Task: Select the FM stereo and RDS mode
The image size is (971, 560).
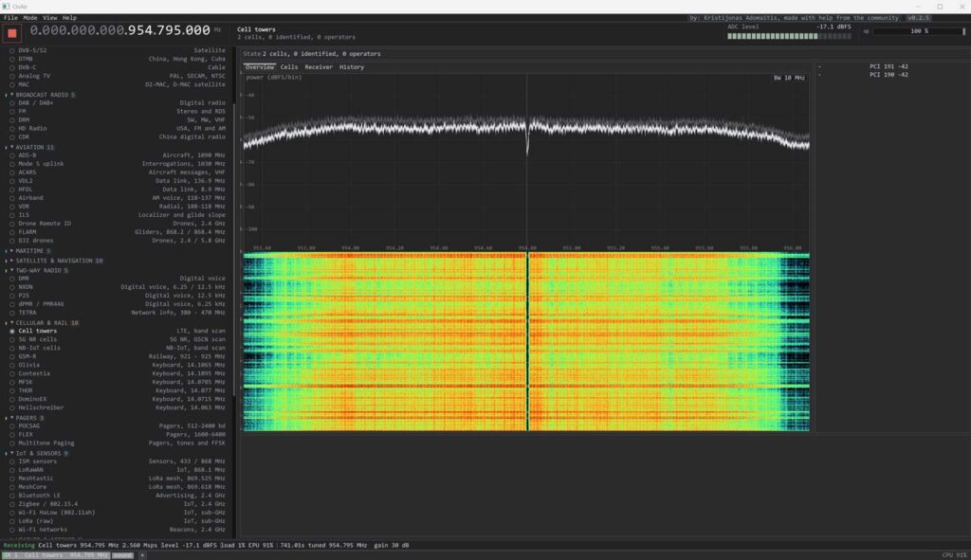Action: [x=118, y=112]
